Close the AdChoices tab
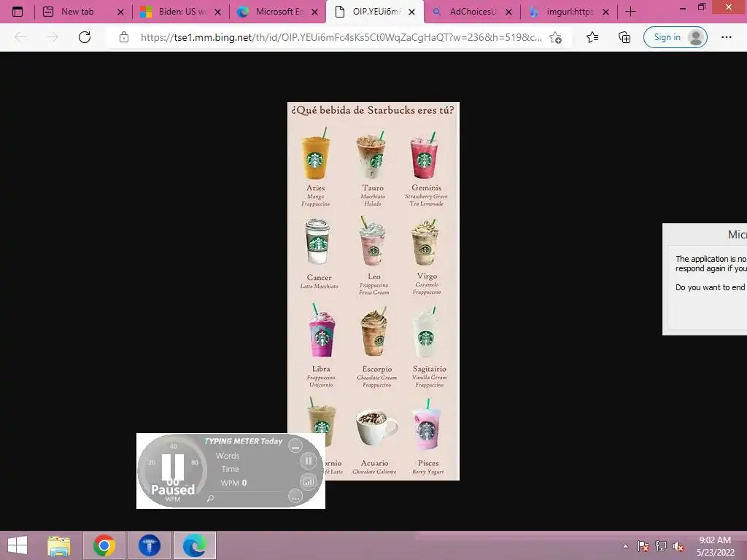This screenshot has width=747, height=560. (x=508, y=12)
